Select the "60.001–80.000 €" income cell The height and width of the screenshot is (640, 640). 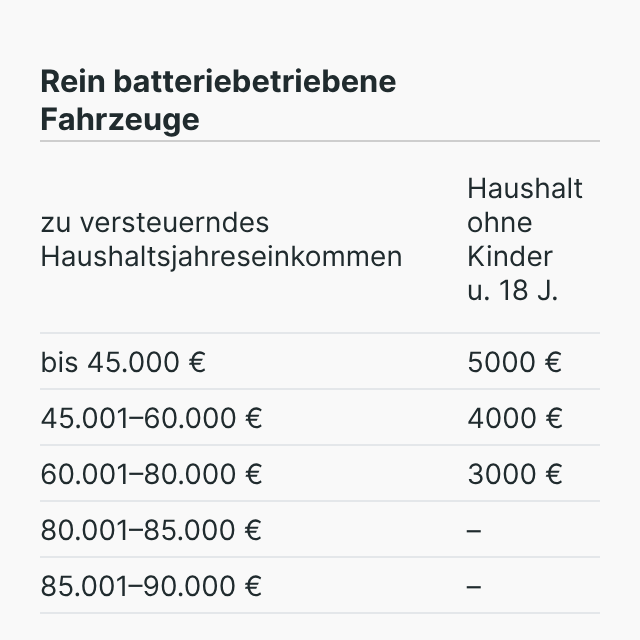pos(151,474)
